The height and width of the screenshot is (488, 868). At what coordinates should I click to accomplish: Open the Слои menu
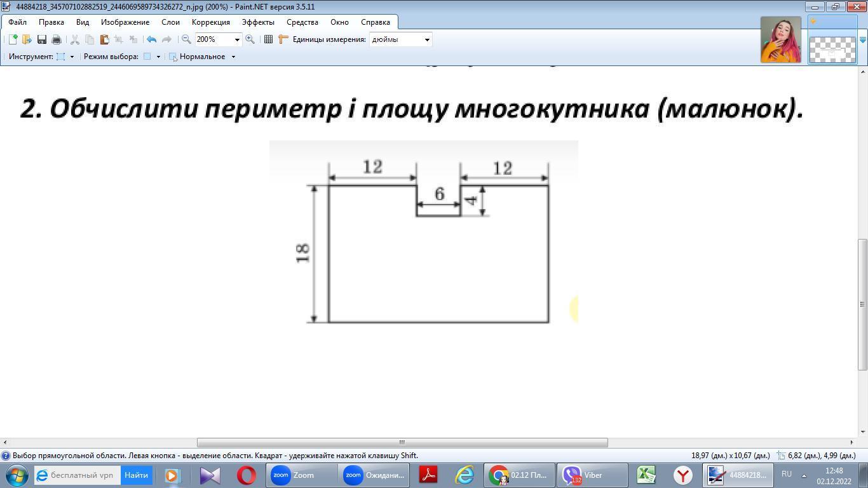click(170, 22)
